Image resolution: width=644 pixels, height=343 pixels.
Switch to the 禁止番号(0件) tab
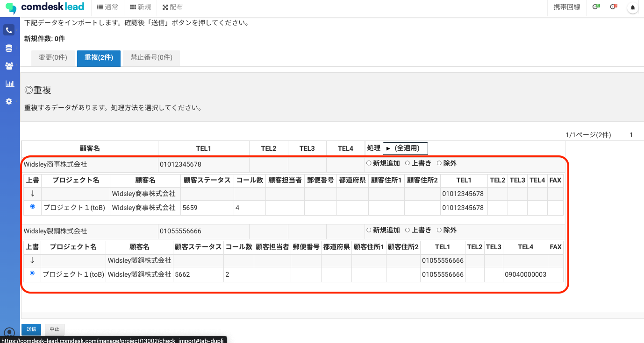[151, 58]
